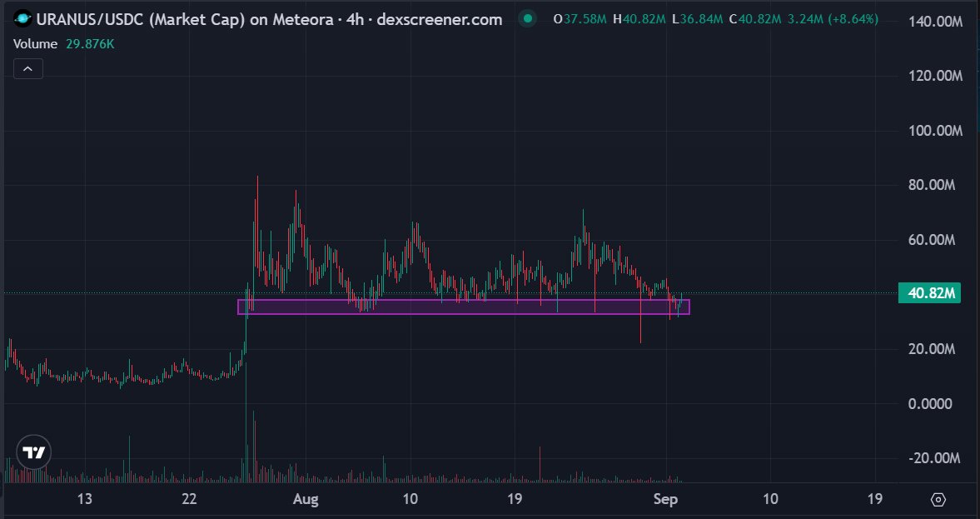Click the TradingView logo icon

[34, 452]
